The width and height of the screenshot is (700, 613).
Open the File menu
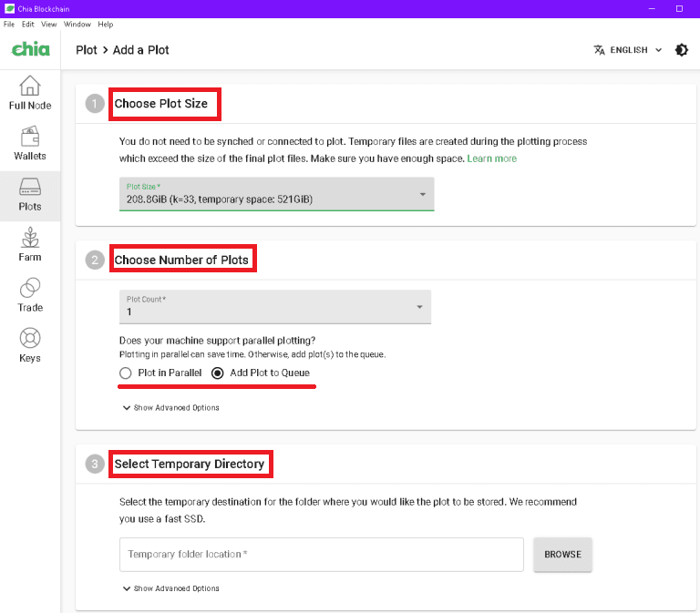pos(9,24)
